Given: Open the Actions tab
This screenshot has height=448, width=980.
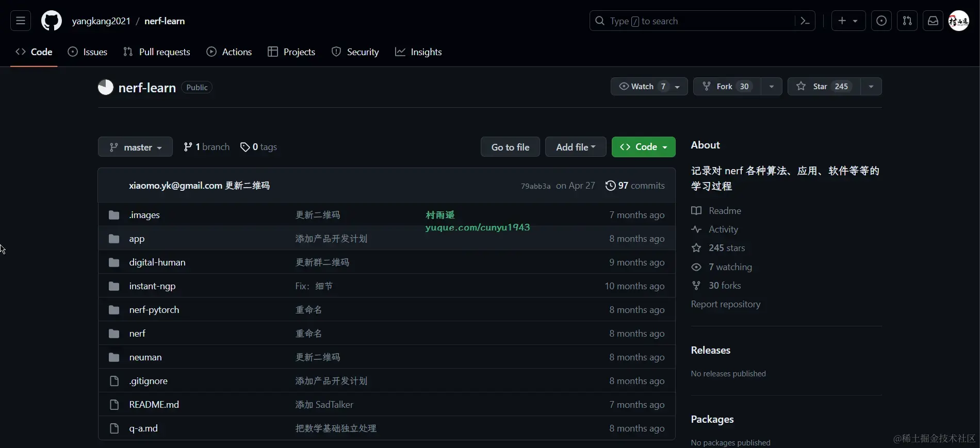Looking at the screenshot, I should click(229, 52).
